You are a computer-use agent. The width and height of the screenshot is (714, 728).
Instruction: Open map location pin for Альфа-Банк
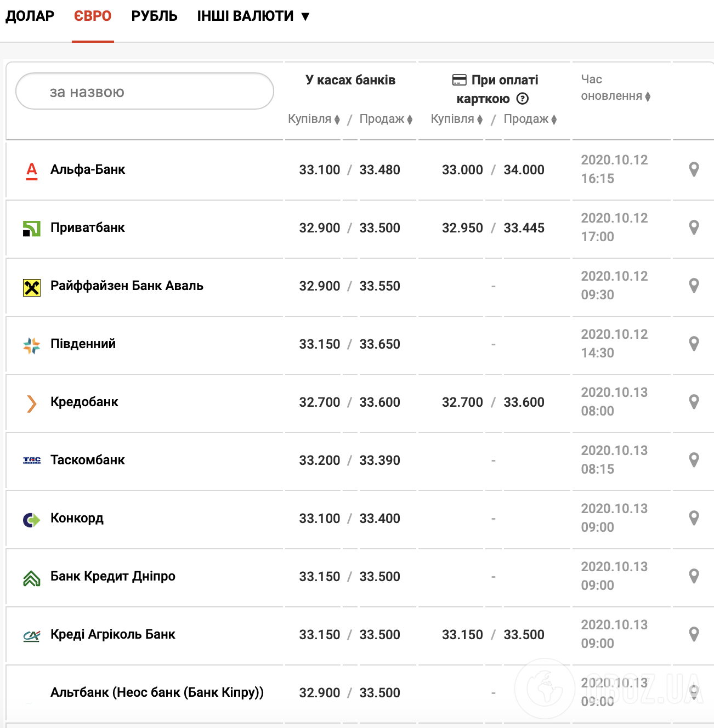(694, 169)
